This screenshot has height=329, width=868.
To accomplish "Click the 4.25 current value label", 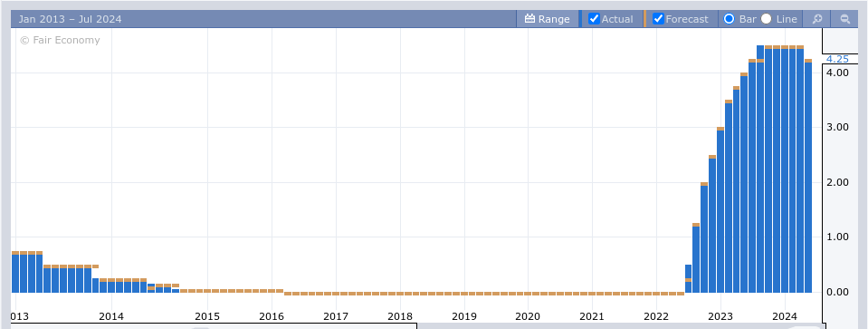I will (x=837, y=59).
